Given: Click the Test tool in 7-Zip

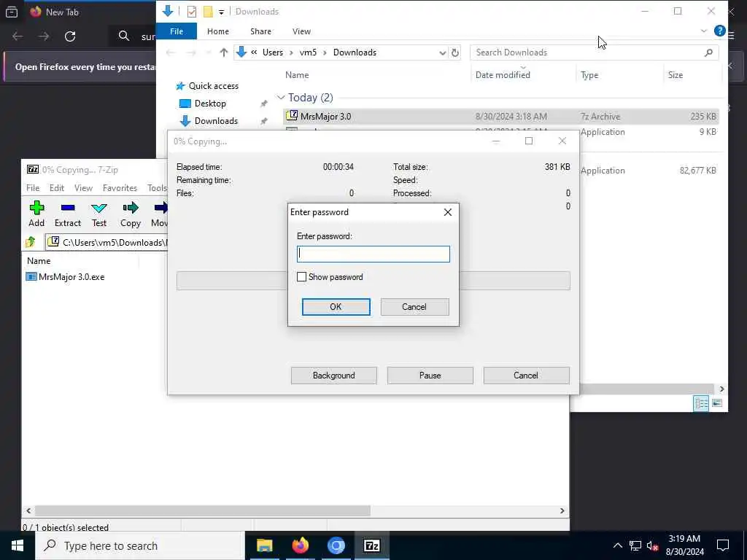Looking at the screenshot, I should (x=99, y=214).
